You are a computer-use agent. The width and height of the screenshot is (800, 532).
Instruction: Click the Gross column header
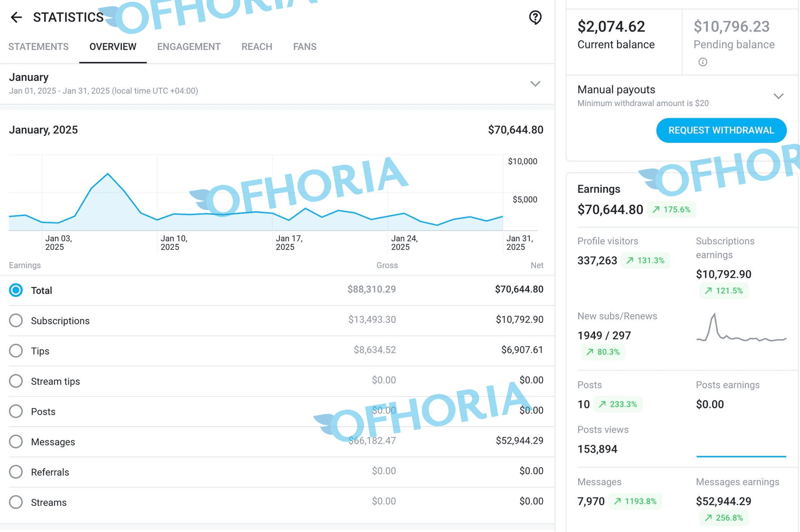[387, 265]
